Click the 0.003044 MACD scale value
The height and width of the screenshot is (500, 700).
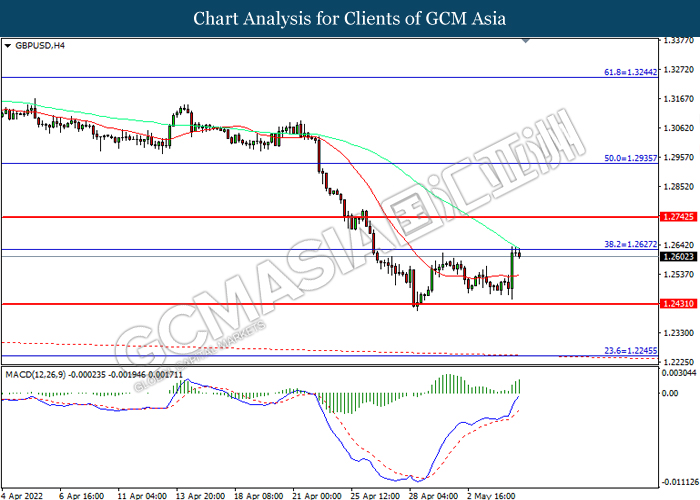point(679,373)
